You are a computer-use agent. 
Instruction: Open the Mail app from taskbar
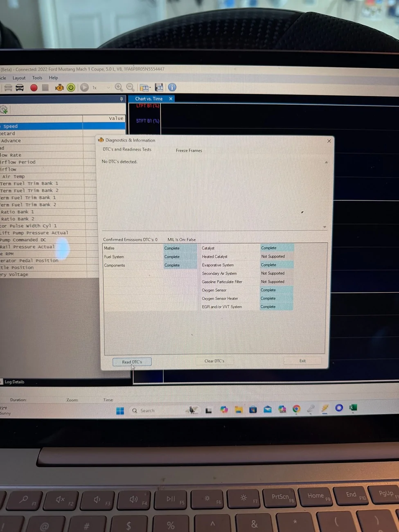[268, 409]
